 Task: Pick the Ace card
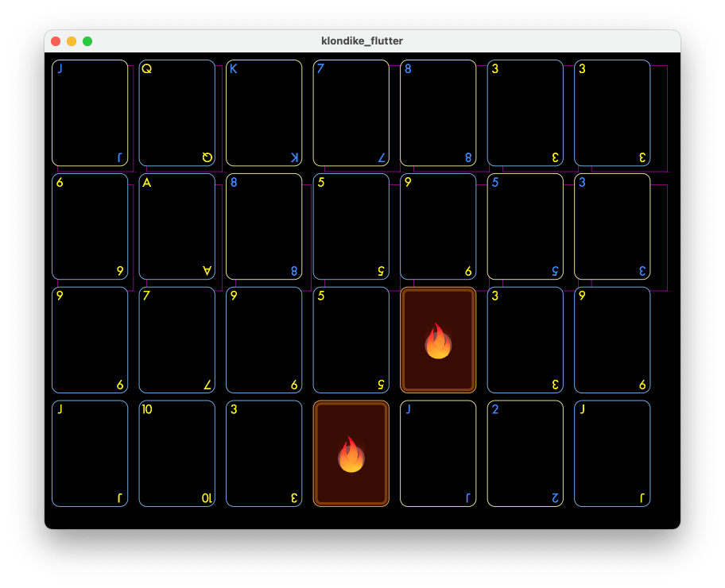[x=177, y=226]
